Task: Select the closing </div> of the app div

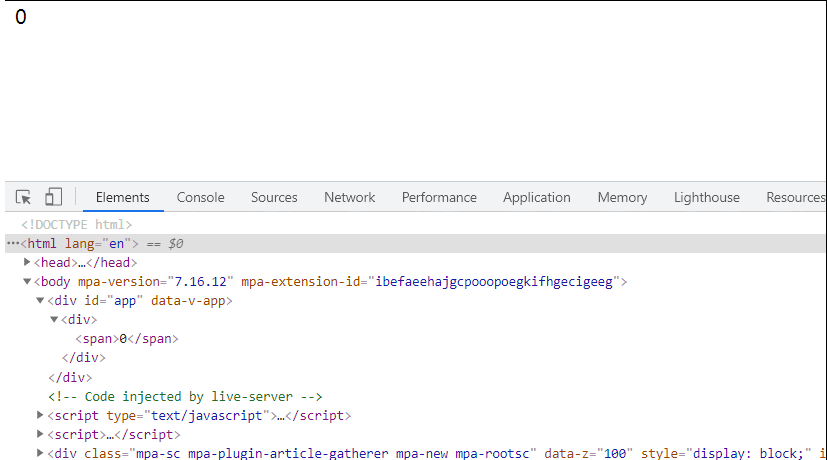Action: 70,378
